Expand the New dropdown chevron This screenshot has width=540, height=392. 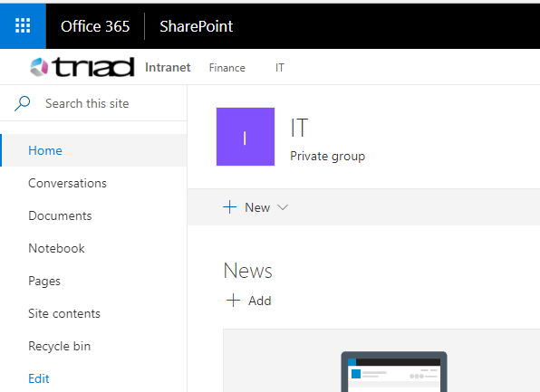click(283, 207)
